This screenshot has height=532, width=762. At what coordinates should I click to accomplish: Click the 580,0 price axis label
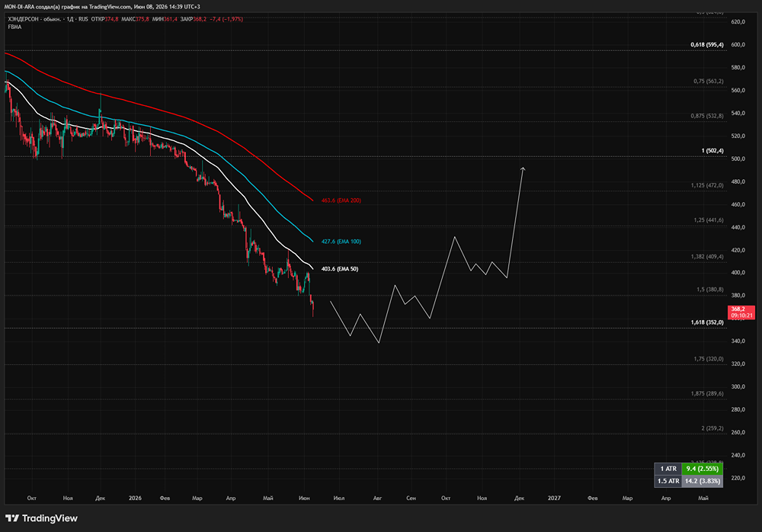738,68
